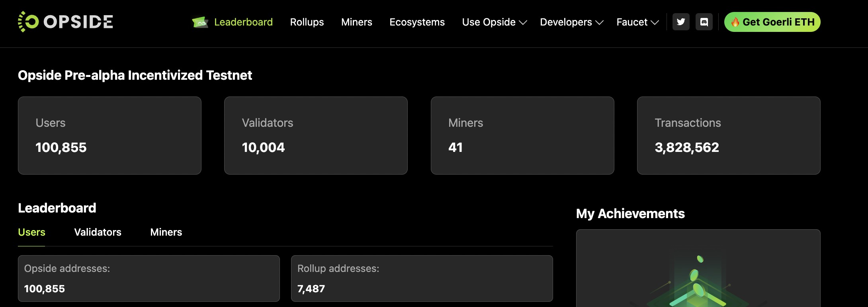Open the Discord icon link
Screen dimensions: 868x307
click(x=704, y=22)
